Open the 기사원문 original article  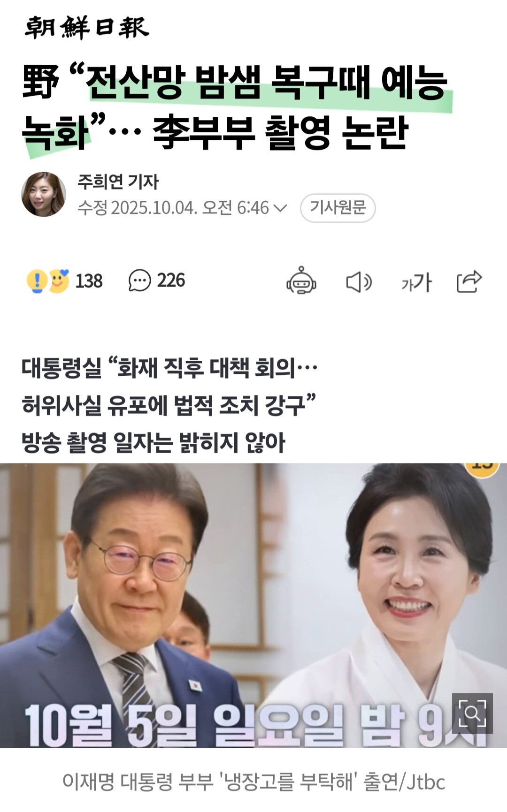338,208
